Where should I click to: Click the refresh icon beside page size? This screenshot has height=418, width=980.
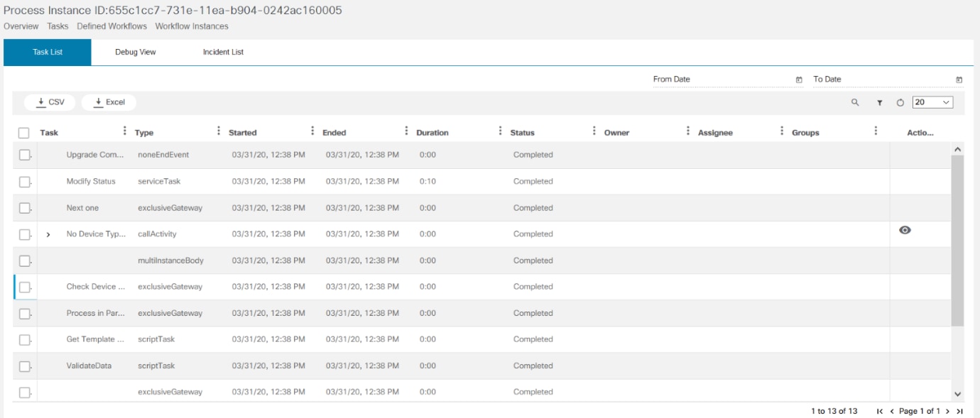[900, 103]
